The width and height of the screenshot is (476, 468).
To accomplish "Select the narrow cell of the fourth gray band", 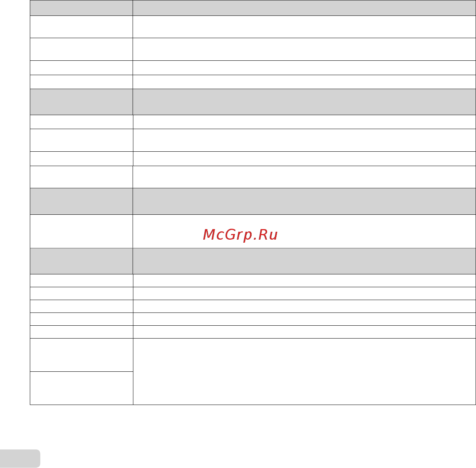I will click(81, 261).
